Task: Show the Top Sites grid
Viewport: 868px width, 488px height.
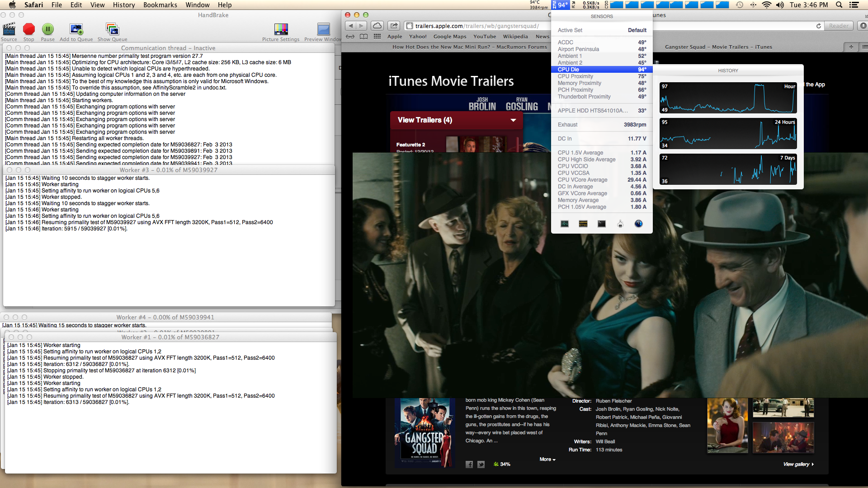Action: (x=377, y=37)
